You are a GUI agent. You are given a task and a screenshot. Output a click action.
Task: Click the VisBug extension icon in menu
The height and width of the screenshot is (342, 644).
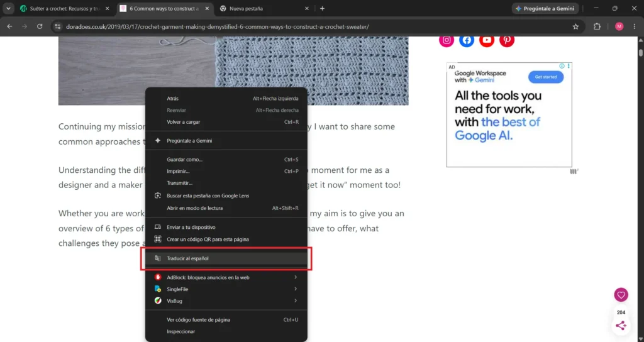[158, 301]
